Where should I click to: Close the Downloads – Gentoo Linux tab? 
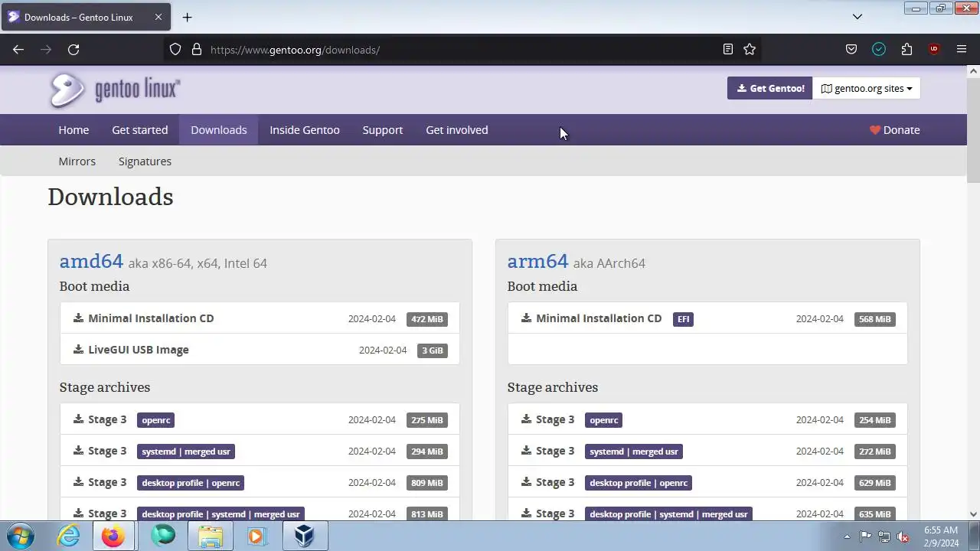pyautogui.click(x=158, y=17)
